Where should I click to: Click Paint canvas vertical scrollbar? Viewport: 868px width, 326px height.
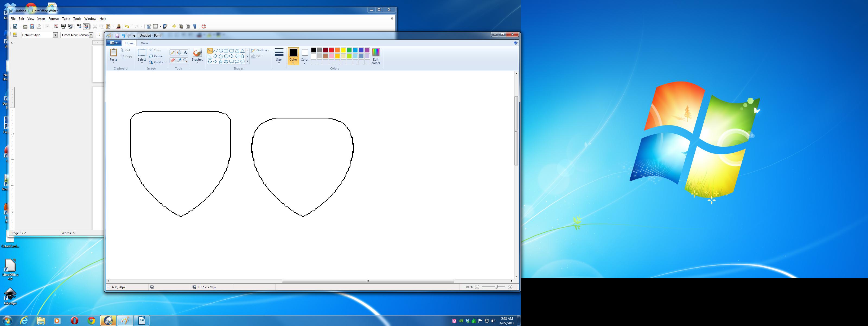coord(516,131)
